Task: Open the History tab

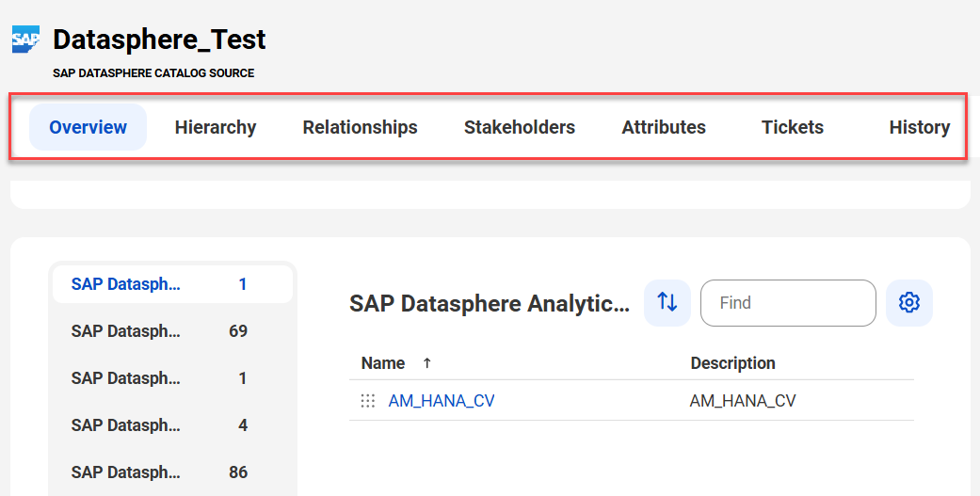Action: [x=920, y=127]
